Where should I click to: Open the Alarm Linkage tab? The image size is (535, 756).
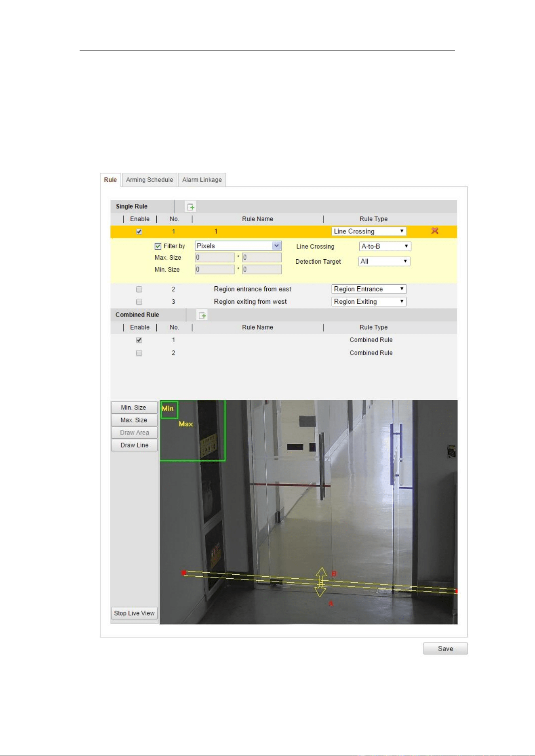202,180
